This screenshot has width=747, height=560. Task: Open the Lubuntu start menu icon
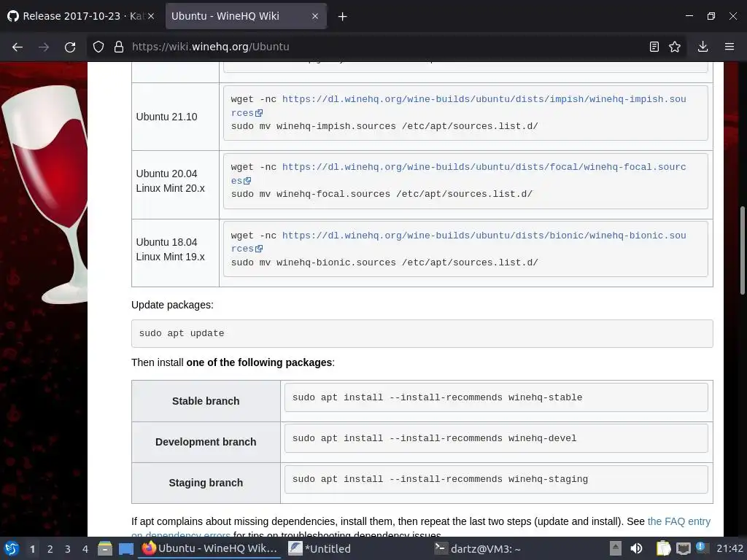pos(12,548)
